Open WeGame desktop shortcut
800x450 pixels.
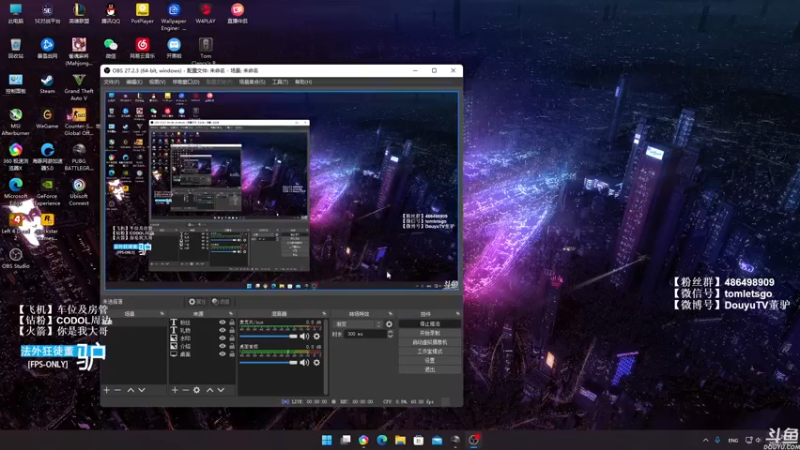(x=47, y=118)
